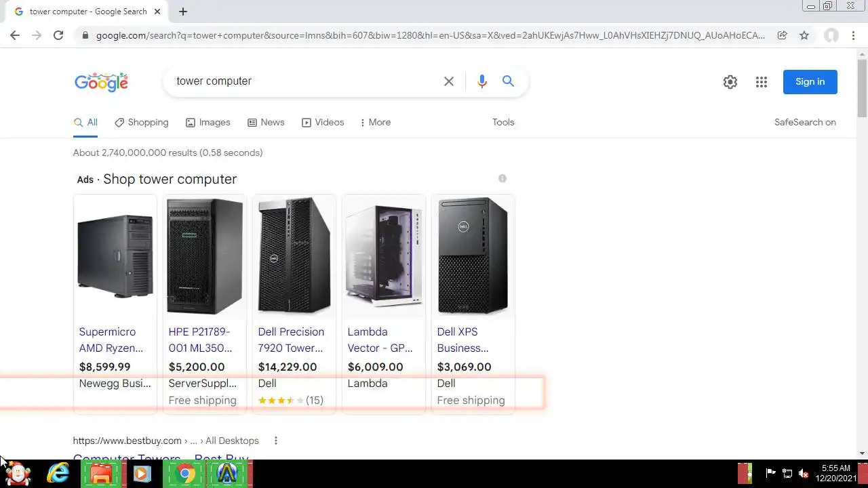
Task: Open a new browser tab
Action: pos(183,11)
